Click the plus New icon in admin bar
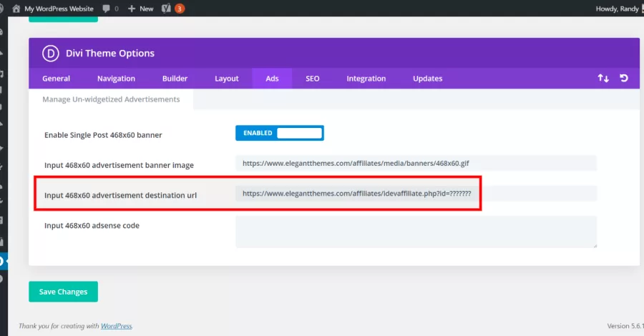The image size is (644, 336). click(x=132, y=9)
